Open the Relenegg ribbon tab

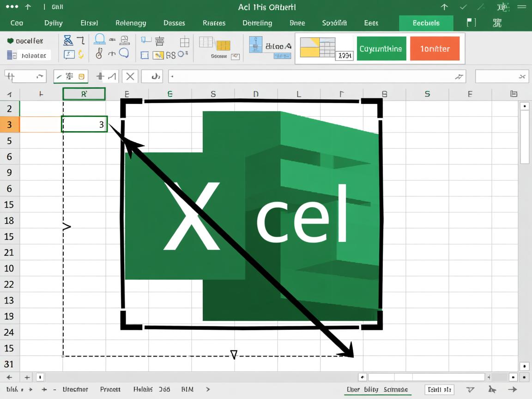click(131, 23)
